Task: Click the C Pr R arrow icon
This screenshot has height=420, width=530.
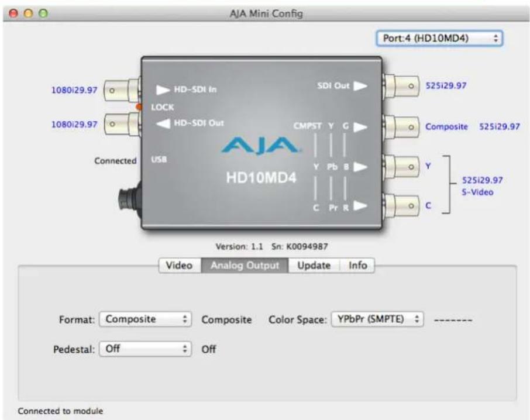Action: tap(360, 206)
